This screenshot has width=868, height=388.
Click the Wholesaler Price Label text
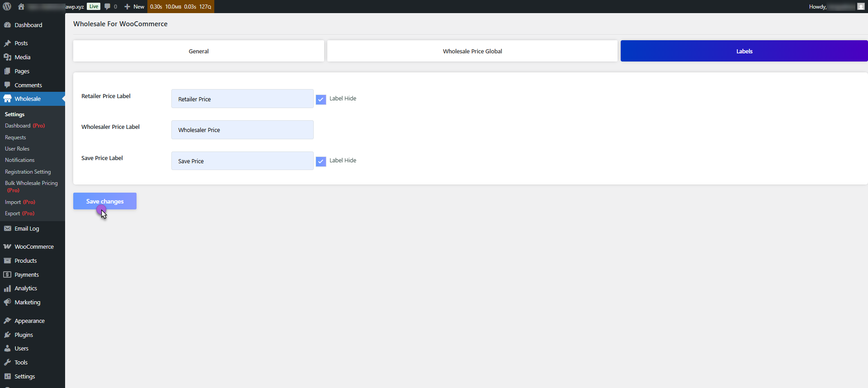(110, 127)
